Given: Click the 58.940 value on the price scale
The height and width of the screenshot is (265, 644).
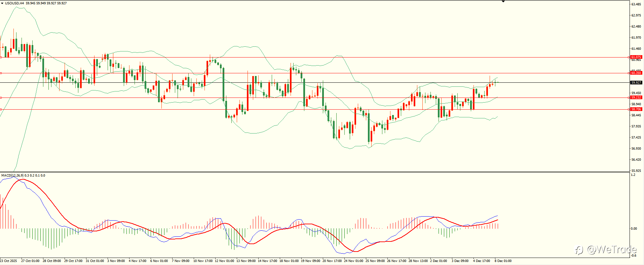Looking at the screenshot, I should point(636,104).
